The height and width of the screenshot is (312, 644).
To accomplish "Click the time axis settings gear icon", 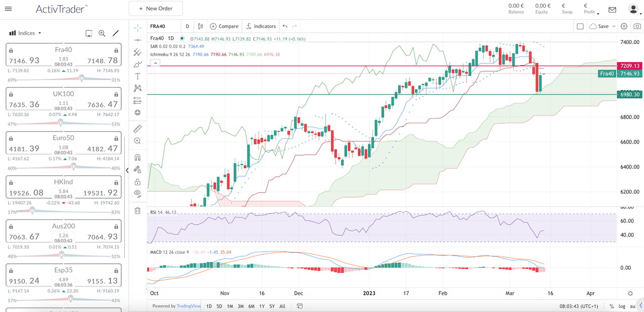I will [x=630, y=293].
